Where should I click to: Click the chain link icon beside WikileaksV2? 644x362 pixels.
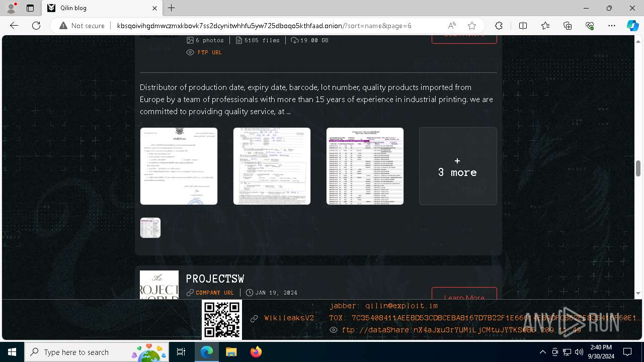point(254,318)
